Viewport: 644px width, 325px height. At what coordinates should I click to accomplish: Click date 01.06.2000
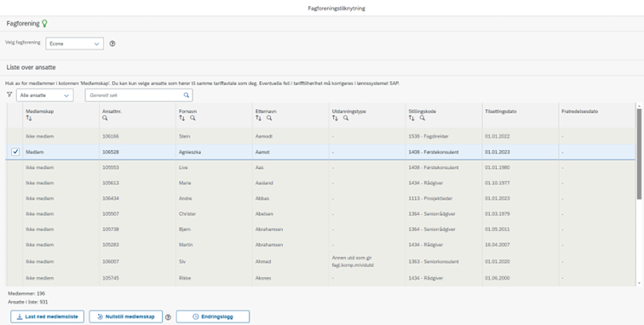pos(497,278)
